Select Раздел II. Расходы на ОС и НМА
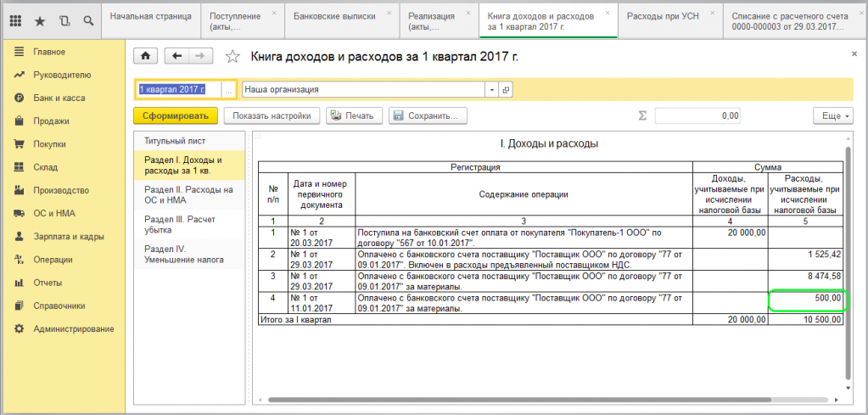 tap(188, 195)
